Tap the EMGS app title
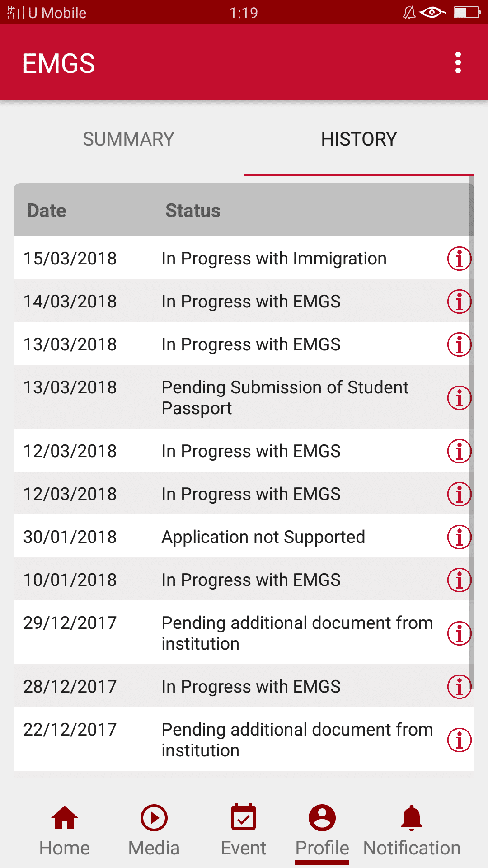Image resolution: width=488 pixels, height=868 pixels. click(x=59, y=63)
